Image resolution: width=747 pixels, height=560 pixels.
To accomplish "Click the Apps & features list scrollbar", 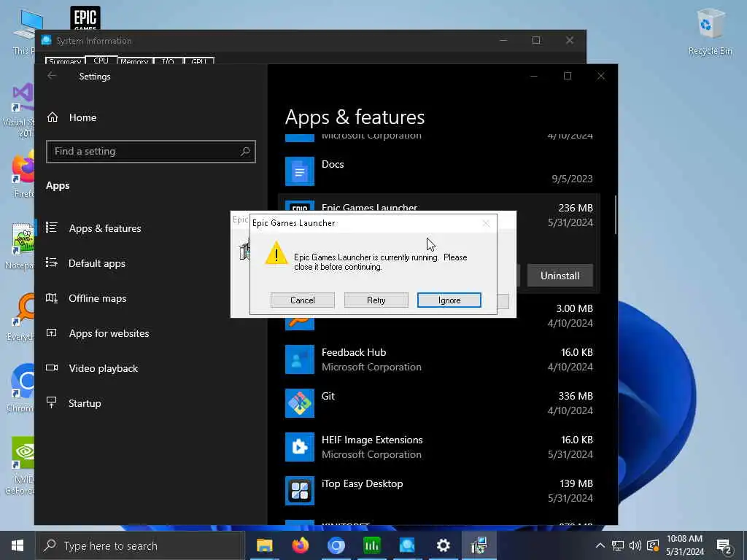I will [616, 215].
